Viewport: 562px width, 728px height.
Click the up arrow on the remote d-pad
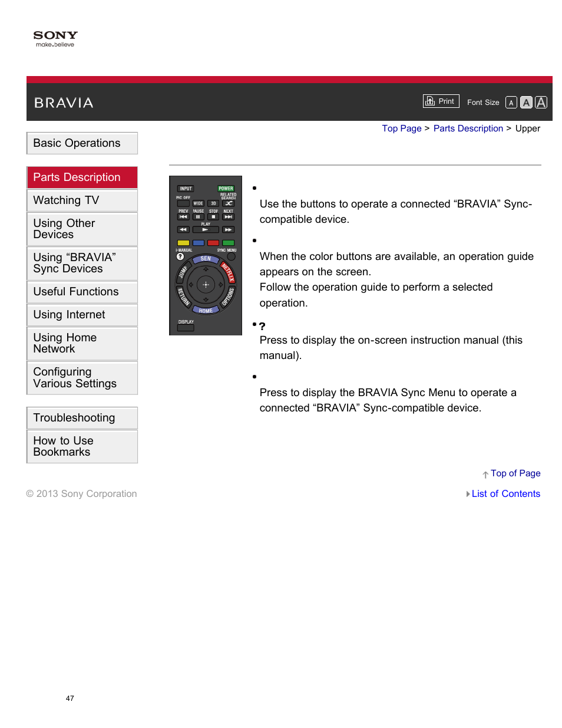click(x=206, y=269)
